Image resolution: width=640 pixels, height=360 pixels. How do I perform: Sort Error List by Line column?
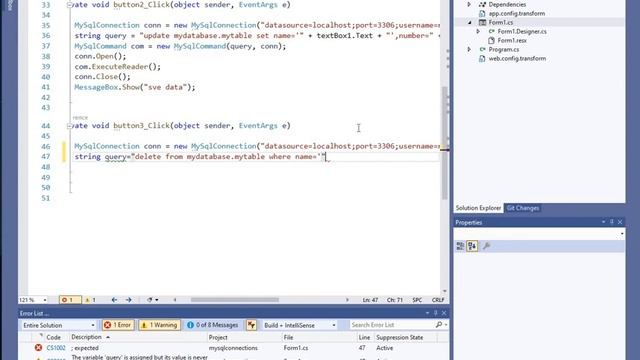coord(364,338)
